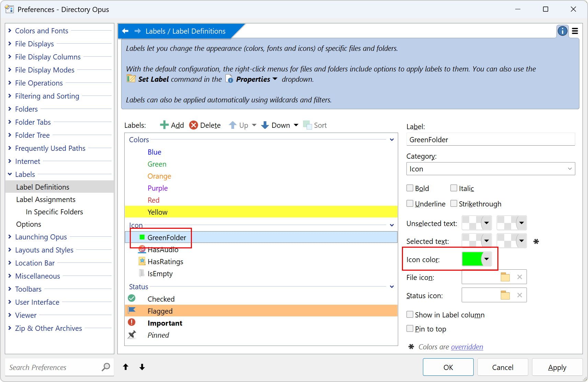Click the blue info icon at top right
The width and height of the screenshot is (588, 382).
click(562, 31)
